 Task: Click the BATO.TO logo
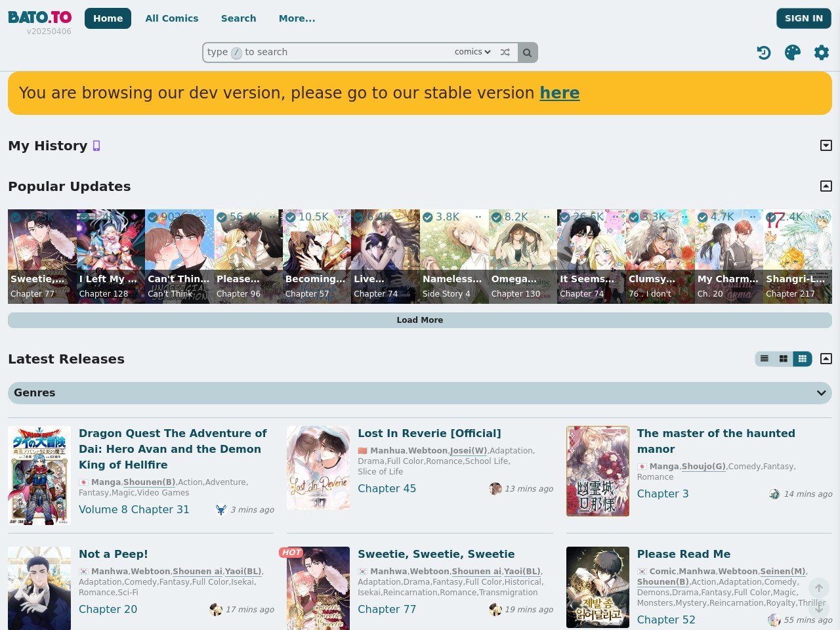click(x=40, y=17)
